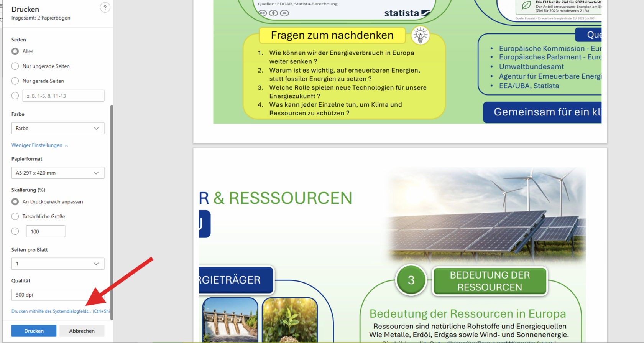Click the seedling plant photo thumbnail

click(x=290, y=320)
